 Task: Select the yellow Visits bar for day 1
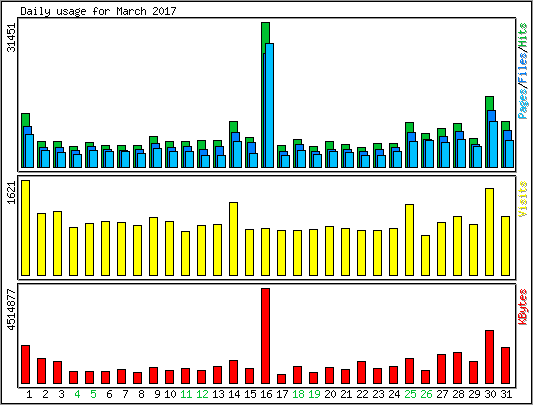(25, 228)
